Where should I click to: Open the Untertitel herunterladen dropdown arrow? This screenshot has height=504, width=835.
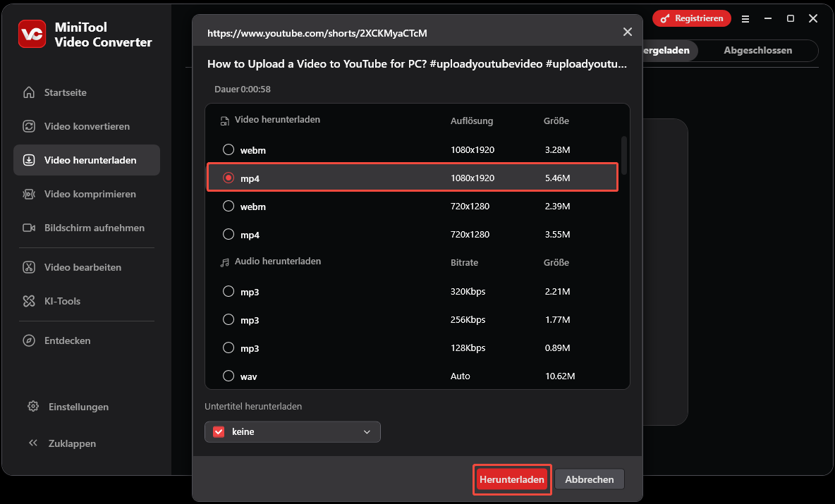367,431
